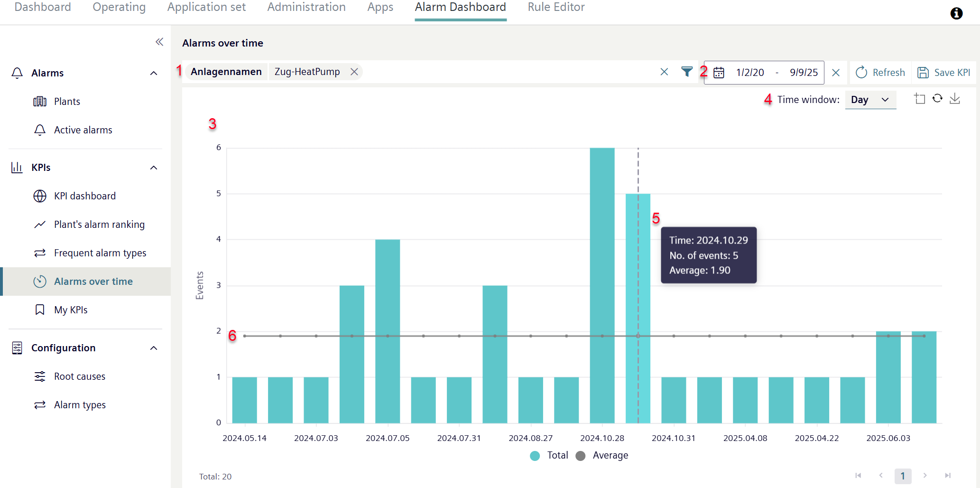This screenshot has height=488, width=980.
Task: Click the chart restore/reset icon
Action: 937,99
